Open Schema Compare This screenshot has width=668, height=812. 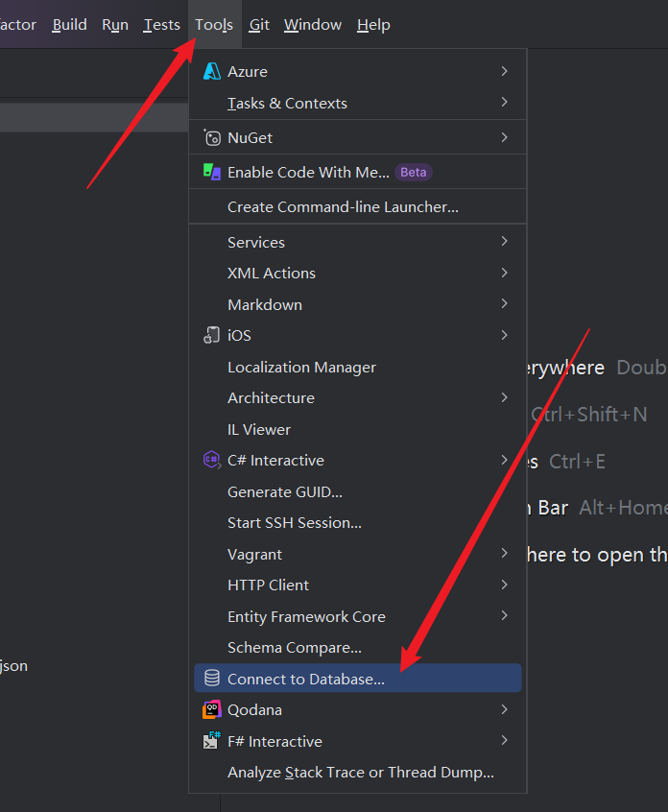357,647
